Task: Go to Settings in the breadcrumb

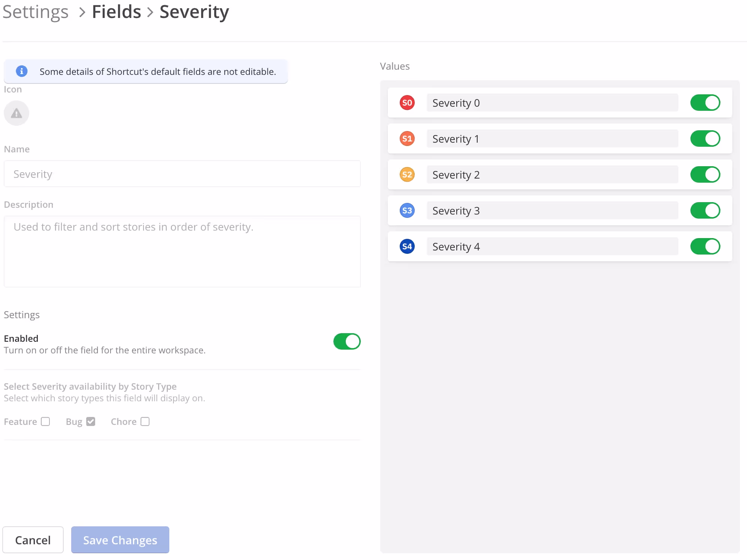Action: [36, 12]
